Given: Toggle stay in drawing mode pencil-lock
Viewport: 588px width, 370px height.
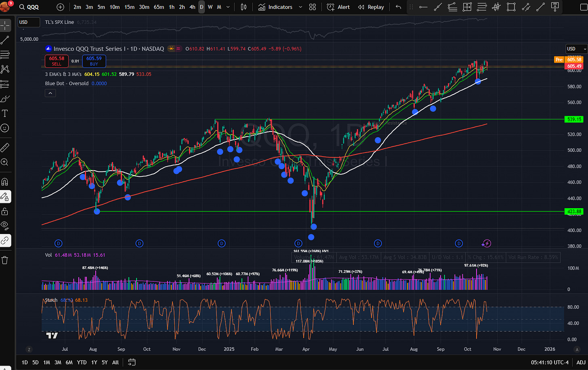Looking at the screenshot, I should coord(5,196).
